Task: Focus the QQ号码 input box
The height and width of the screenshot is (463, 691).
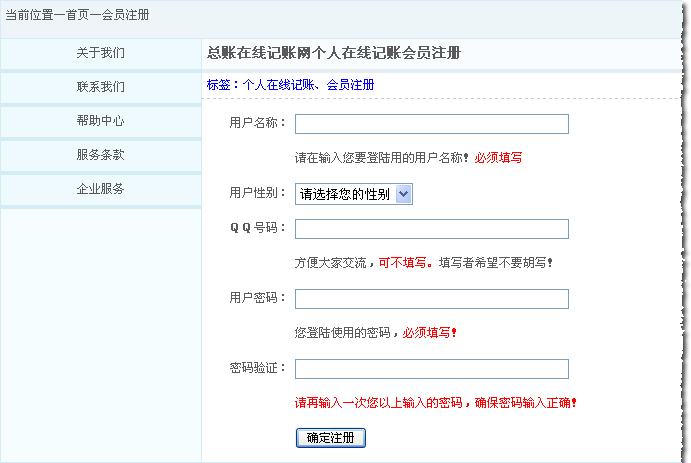Action: tap(432, 229)
